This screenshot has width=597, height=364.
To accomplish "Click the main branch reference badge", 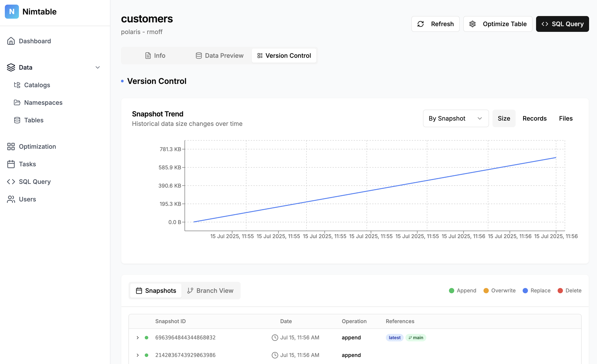I will pos(416,337).
